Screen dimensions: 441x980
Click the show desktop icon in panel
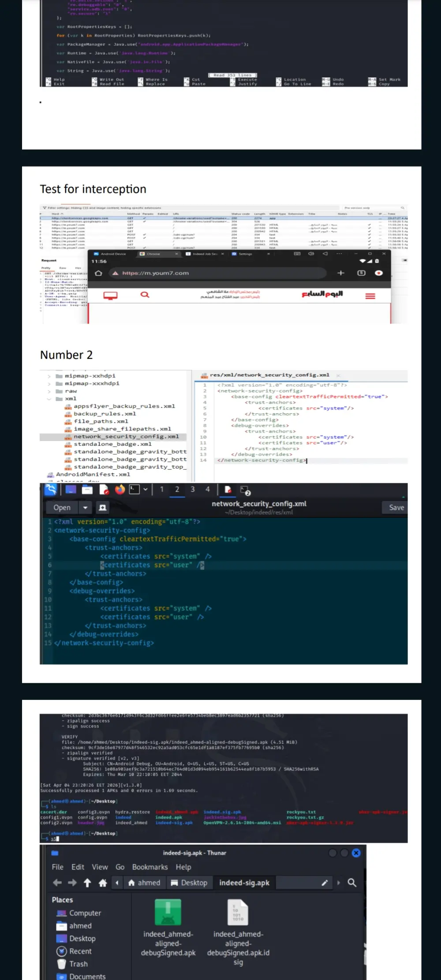pyautogui.click(x=71, y=489)
